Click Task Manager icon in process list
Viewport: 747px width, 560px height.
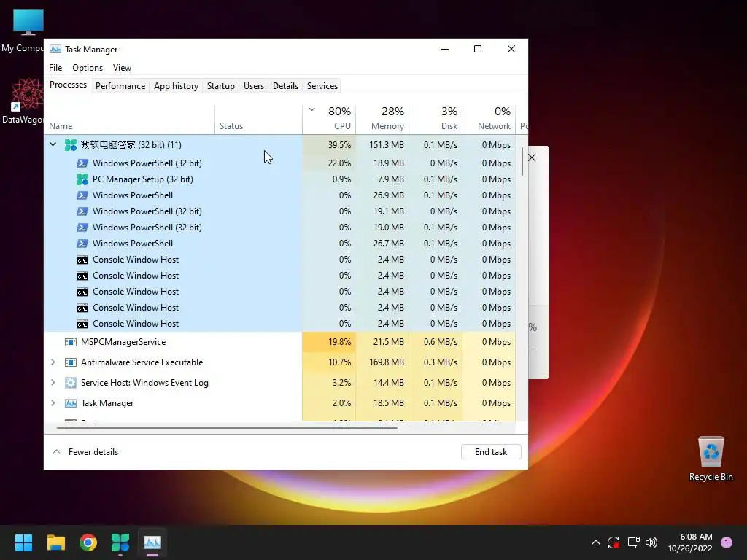click(x=71, y=403)
